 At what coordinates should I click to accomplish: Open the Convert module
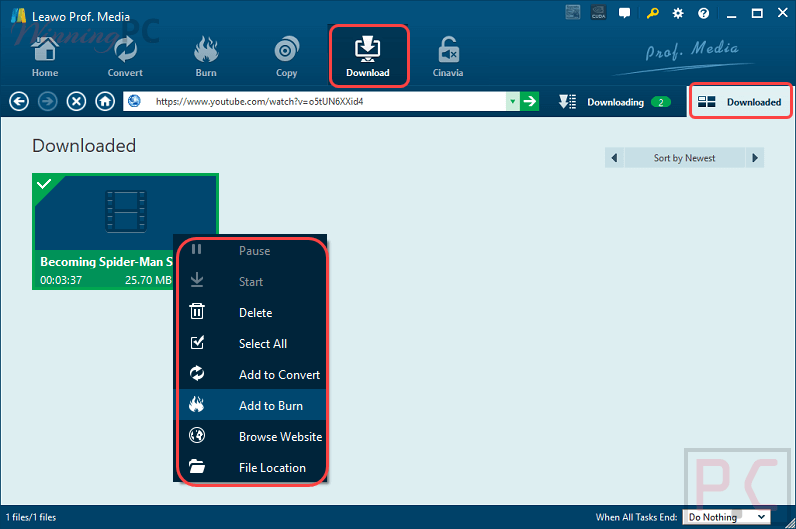pyautogui.click(x=125, y=56)
